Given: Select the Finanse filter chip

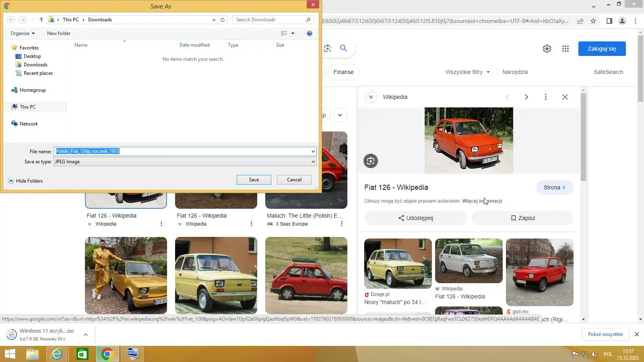Looking at the screenshot, I should click(x=344, y=72).
